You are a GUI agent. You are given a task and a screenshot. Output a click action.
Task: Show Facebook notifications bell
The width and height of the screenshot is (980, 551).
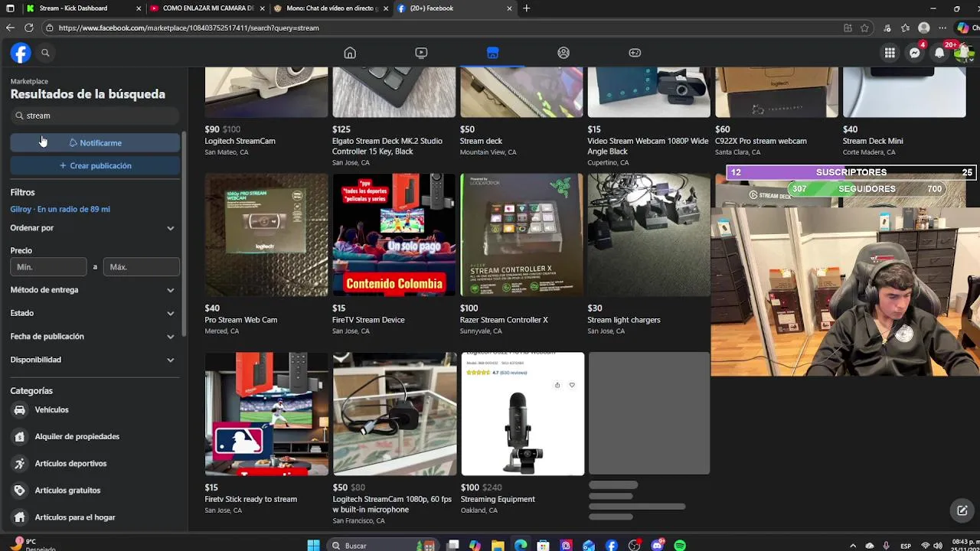tap(939, 53)
